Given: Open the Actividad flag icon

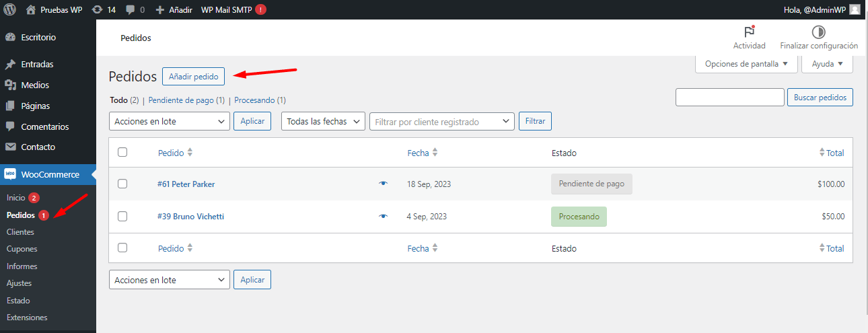Looking at the screenshot, I should 749,32.
